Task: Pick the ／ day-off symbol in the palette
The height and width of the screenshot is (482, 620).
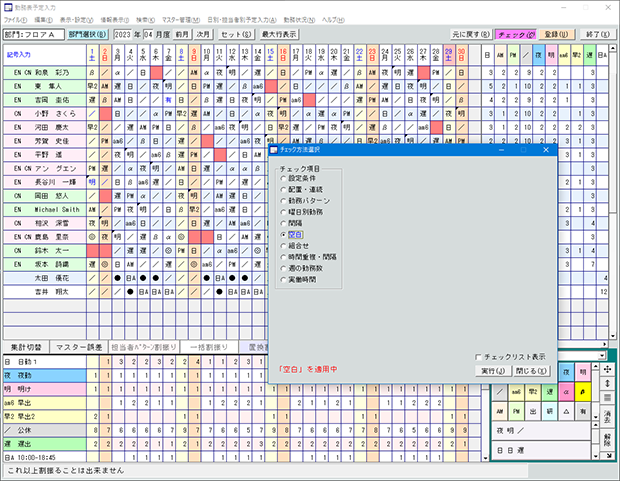Action: 500,392
